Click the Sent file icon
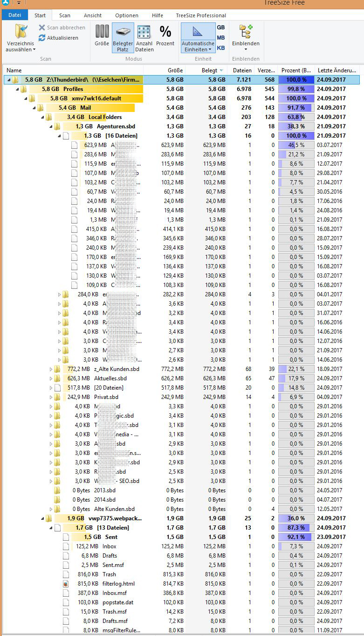 click(66, 537)
